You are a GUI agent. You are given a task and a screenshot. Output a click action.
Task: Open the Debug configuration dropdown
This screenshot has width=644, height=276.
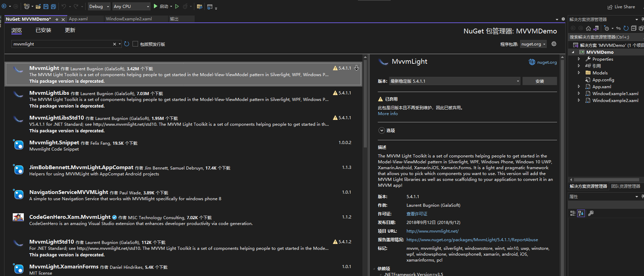99,6
